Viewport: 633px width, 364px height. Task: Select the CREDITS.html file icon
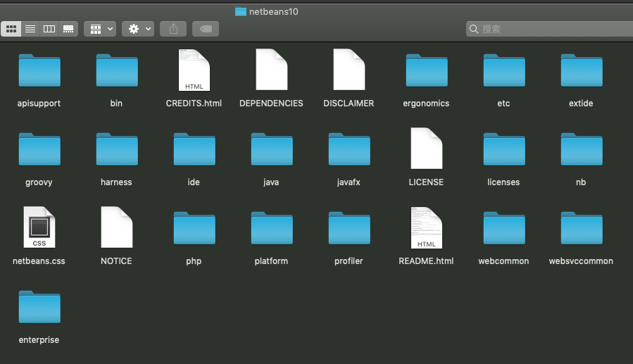[x=194, y=70]
